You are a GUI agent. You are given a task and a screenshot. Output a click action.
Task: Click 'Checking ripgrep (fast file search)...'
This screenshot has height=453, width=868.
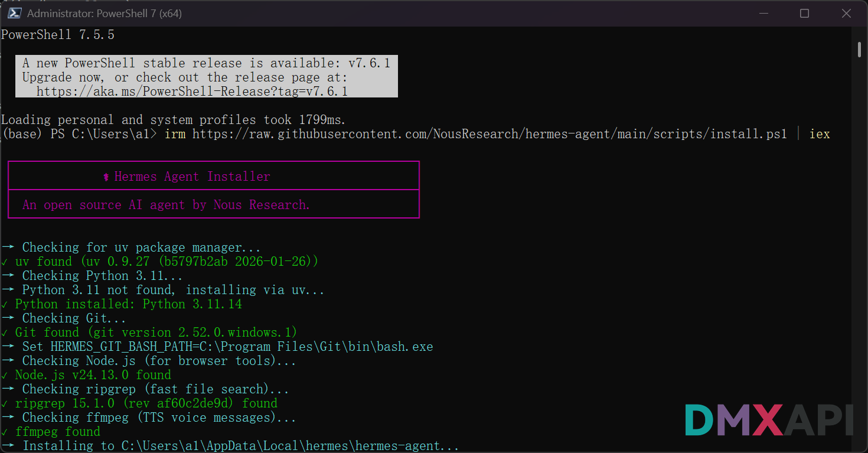145,389
